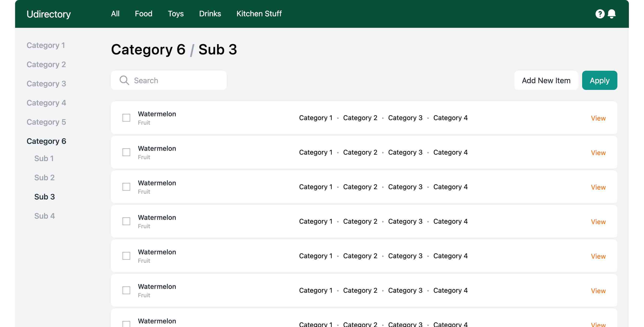Open View link in fourth Watermelon row

(x=598, y=222)
